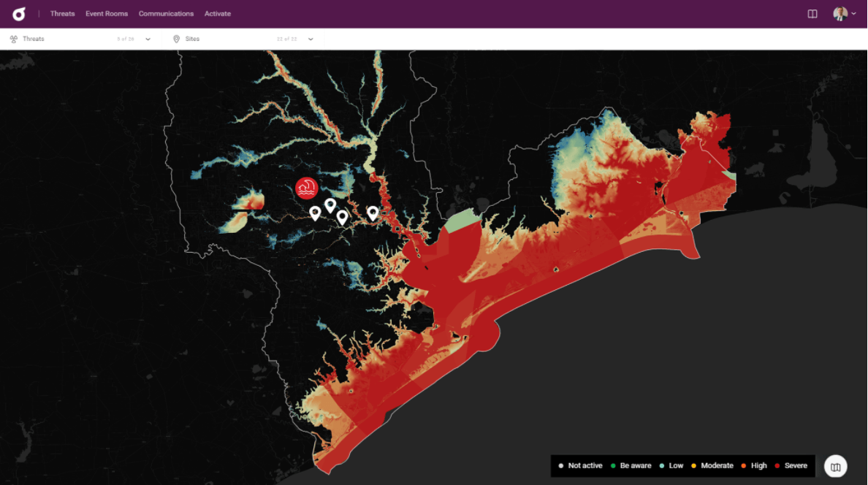Click the Sites location pin filter icon
The height and width of the screenshot is (485, 868).
pos(177,39)
